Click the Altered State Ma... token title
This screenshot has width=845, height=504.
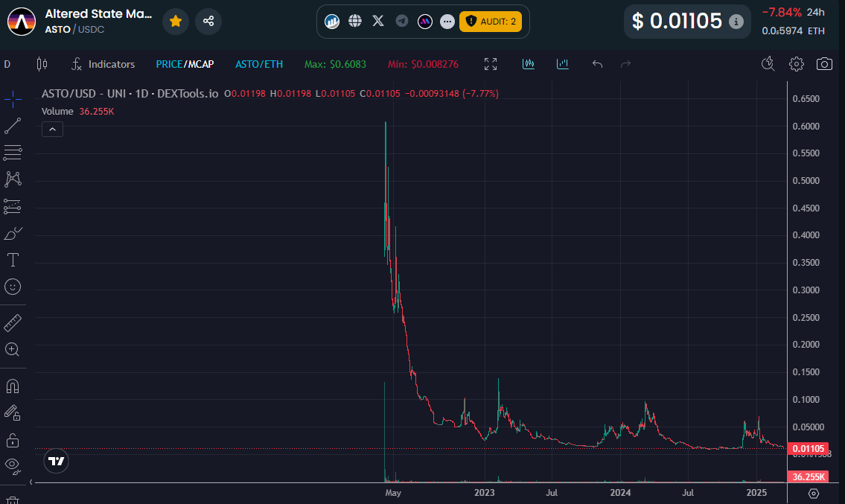(x=98, y=14)
